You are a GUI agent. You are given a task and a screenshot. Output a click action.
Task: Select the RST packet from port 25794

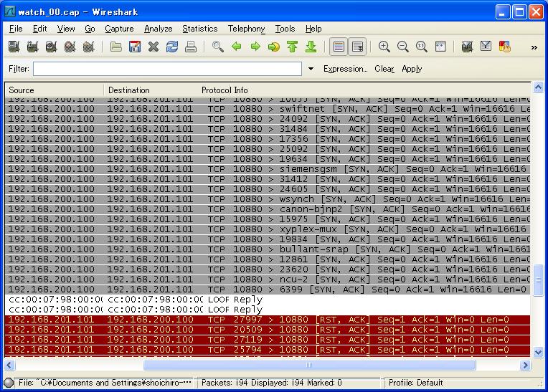(268, 350)
